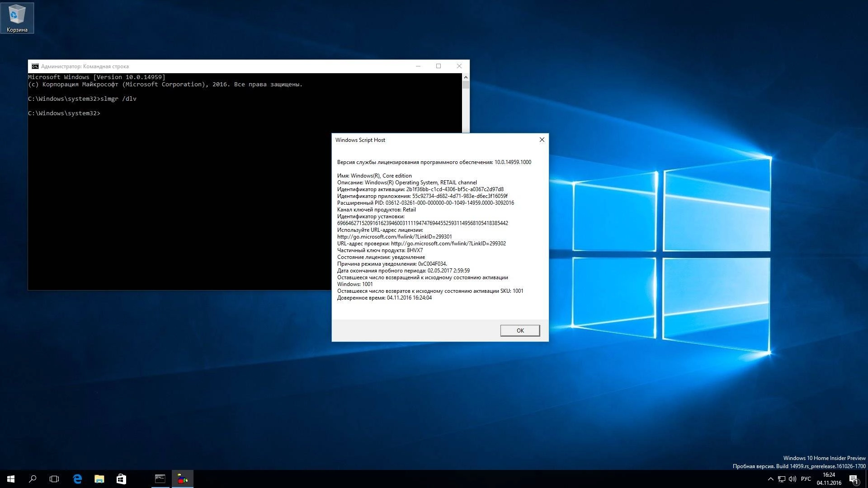Click the long installation ID number line

point(423,223)
